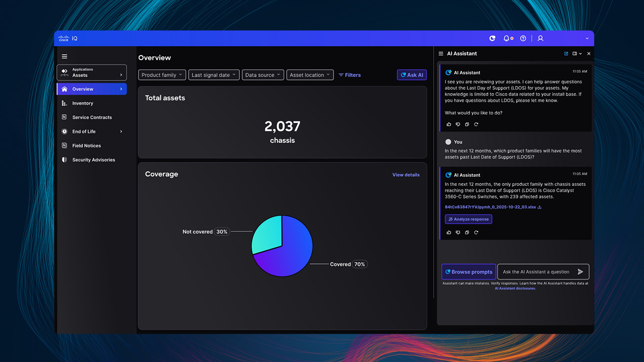This screenshot has height=362, width=644.
Task: Click the user profile icon in the header
Action: click(540, 38)
